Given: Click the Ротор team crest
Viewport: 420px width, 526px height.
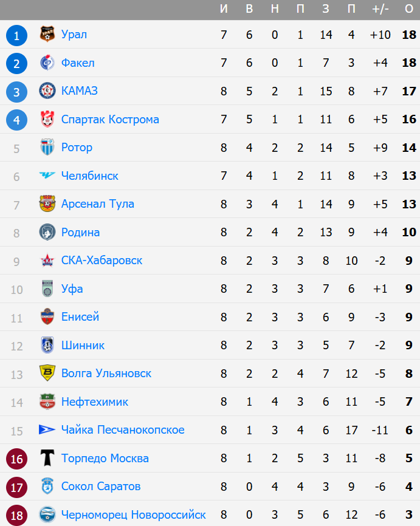Looking at the screenshot, I should click(x=47, y=148).
